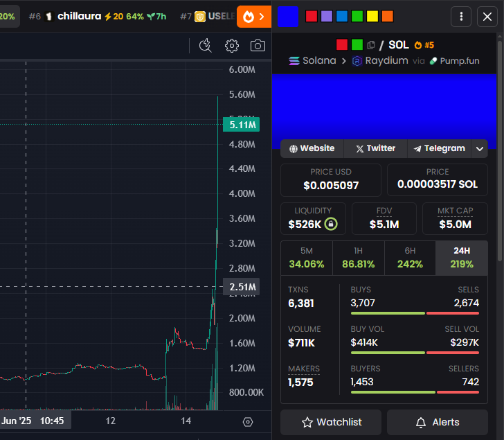
Task: Open the token Twitter link
Action: pyautogui.click(x=375, y=148)
